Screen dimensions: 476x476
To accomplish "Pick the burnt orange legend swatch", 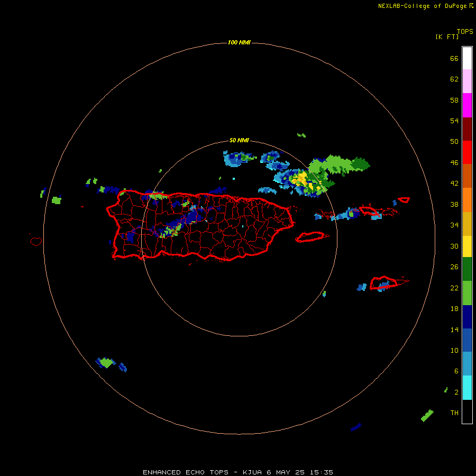I will [x=467, y=176].
